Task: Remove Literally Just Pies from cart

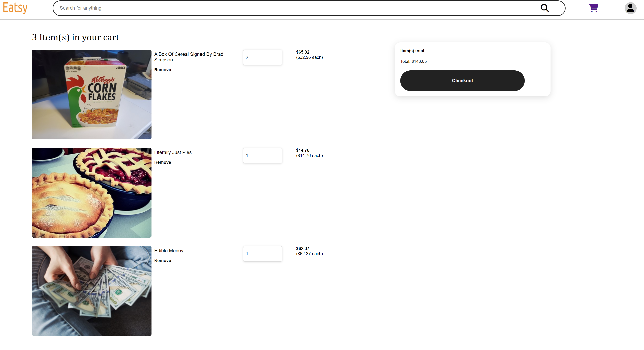Action: pyautogui.click(x=163, y=162)
